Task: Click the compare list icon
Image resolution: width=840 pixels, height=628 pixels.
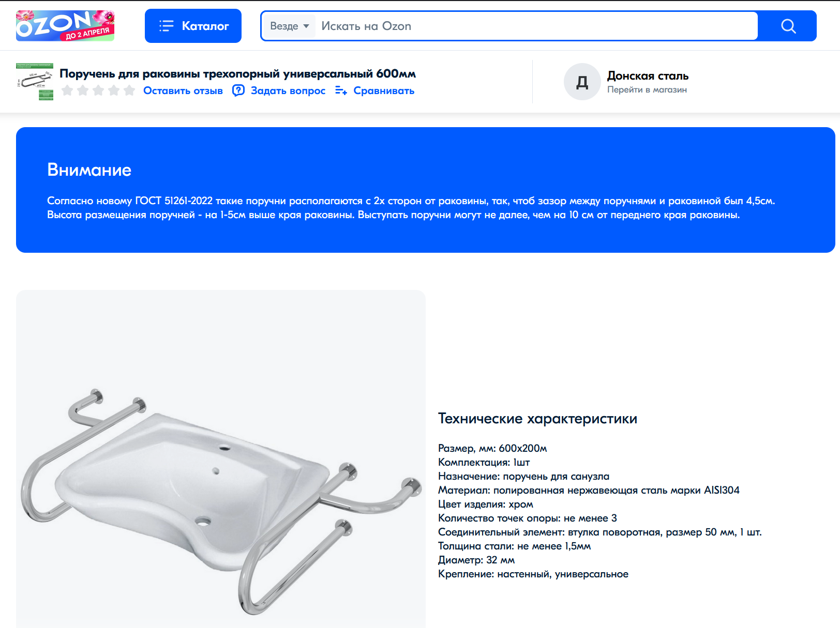Action: [341, 90]
